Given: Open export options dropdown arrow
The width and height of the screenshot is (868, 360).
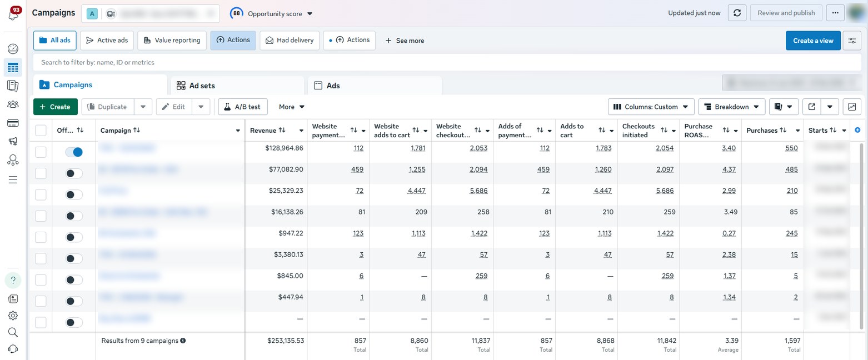Looking at the screenshot, I should point(830,107).
